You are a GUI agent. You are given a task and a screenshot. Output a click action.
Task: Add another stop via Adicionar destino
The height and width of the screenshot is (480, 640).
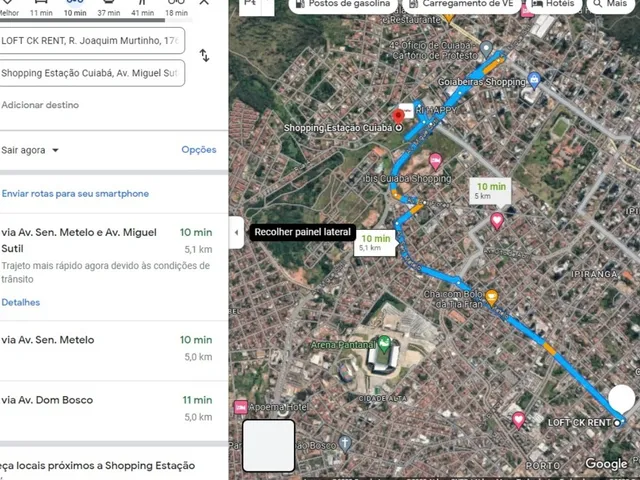coord(40,105)
